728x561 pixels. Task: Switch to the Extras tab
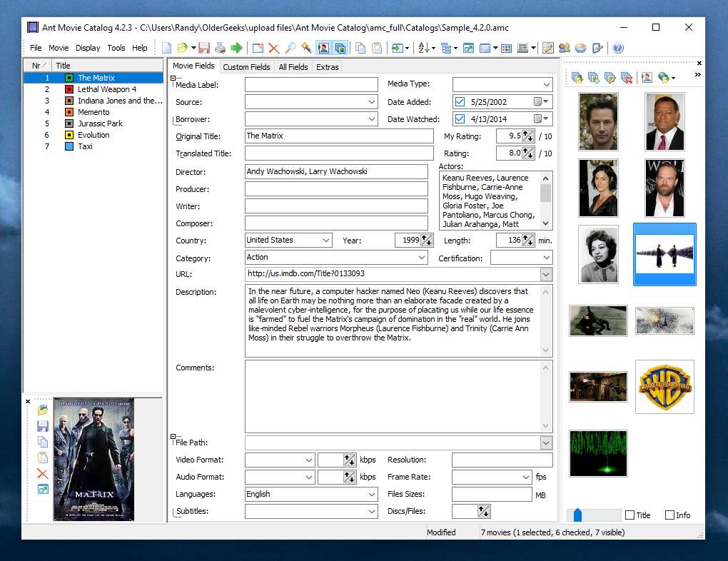(328, 67)
